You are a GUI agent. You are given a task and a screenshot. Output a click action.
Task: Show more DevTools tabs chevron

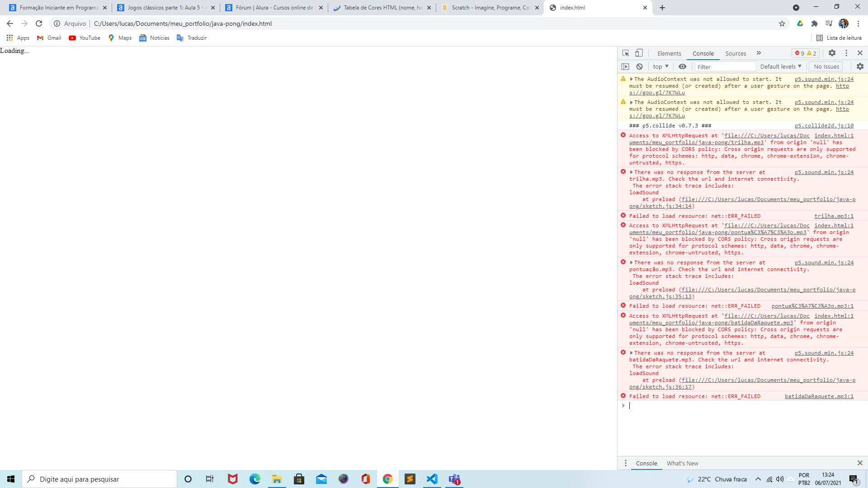pos(759,53)
